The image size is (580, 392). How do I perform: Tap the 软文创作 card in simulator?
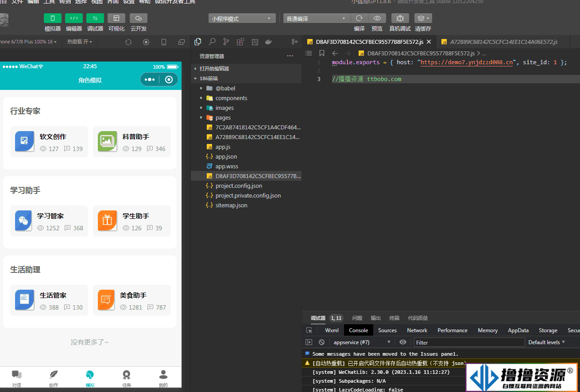pos(49,142)
